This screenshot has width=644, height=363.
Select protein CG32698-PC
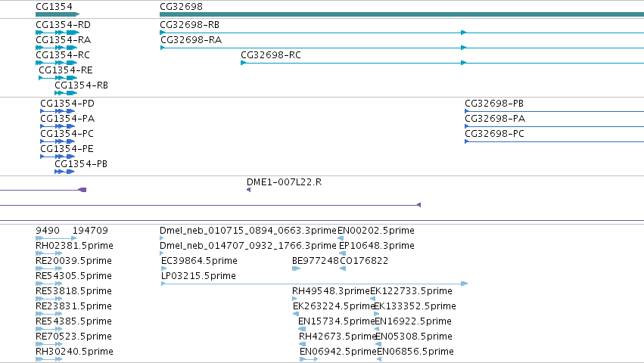pyautogui.click(x=494, y=134)
